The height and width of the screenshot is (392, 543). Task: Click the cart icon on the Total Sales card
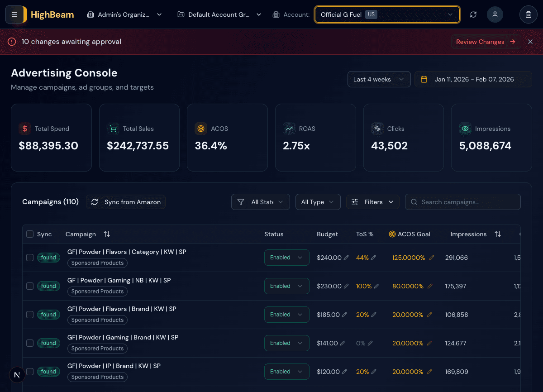[113, 129]
